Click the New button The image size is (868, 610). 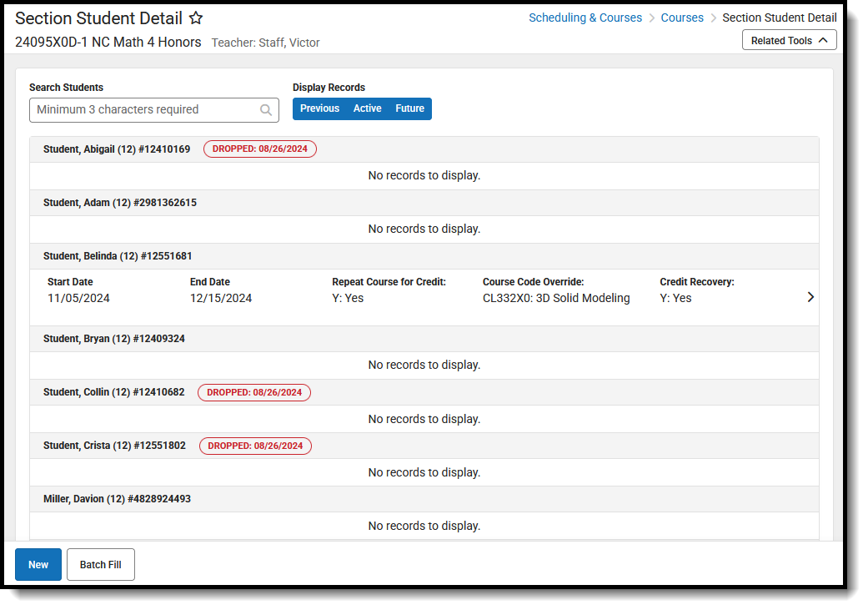(38, 564)
